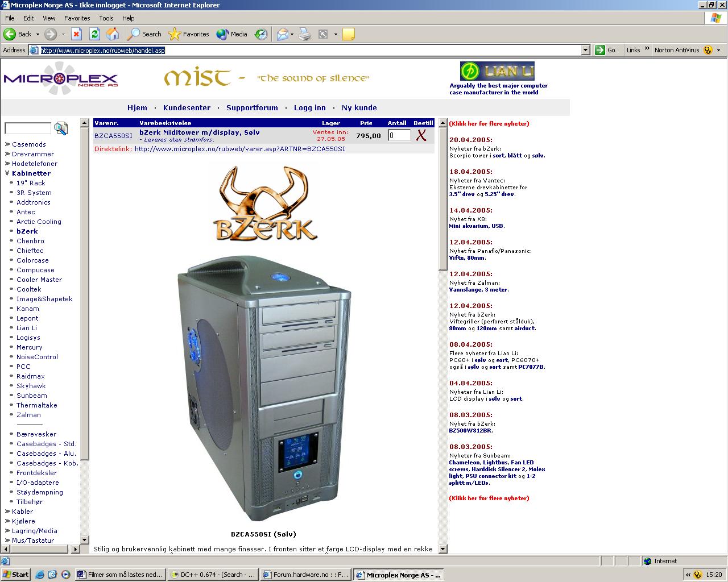Click the sidebar scroll down arrow
Image resolution: width=728 pixels, height=582 pixels.
pos(85,540)
